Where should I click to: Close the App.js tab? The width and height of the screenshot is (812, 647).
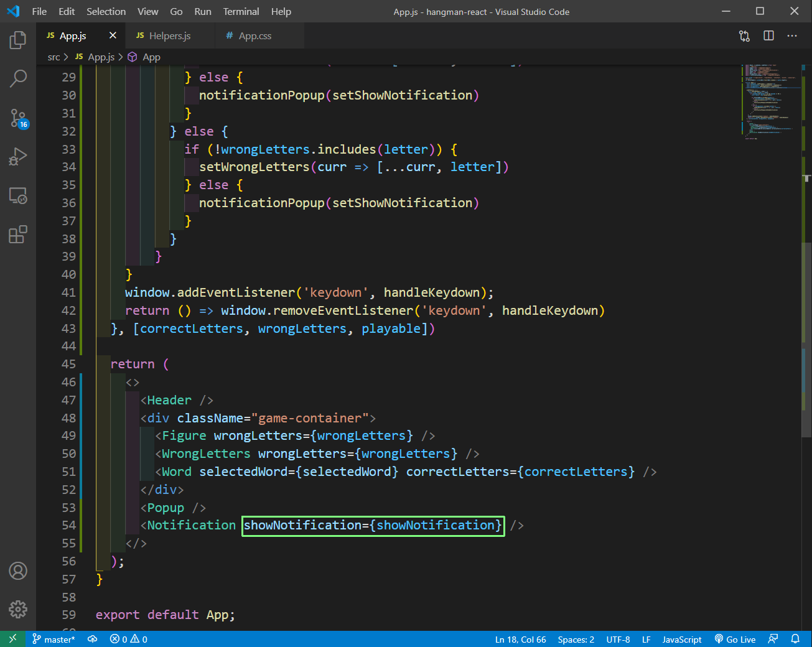pyautogui.click(x=113, y=35)
